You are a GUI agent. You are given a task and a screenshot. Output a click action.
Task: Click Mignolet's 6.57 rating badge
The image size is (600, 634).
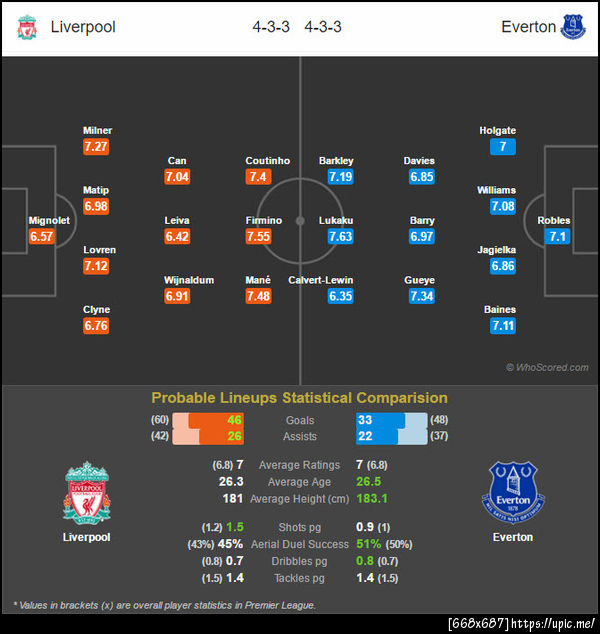[41, 237]
